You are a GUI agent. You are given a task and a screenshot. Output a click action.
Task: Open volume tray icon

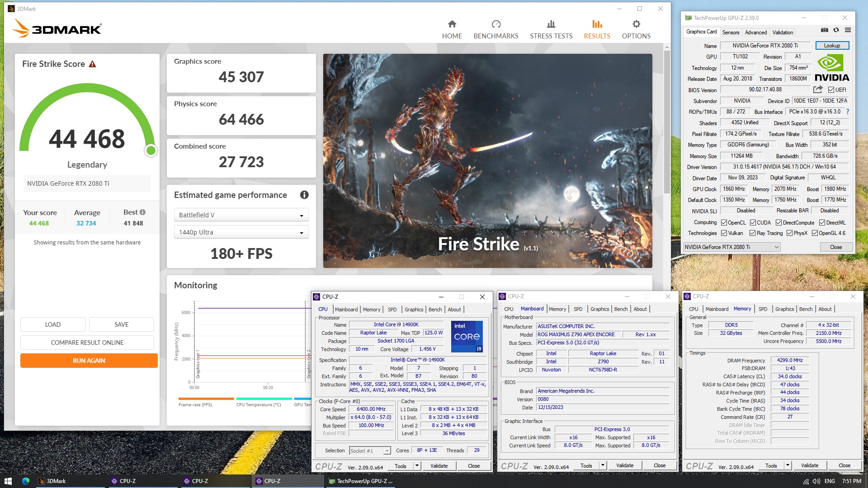816,481
